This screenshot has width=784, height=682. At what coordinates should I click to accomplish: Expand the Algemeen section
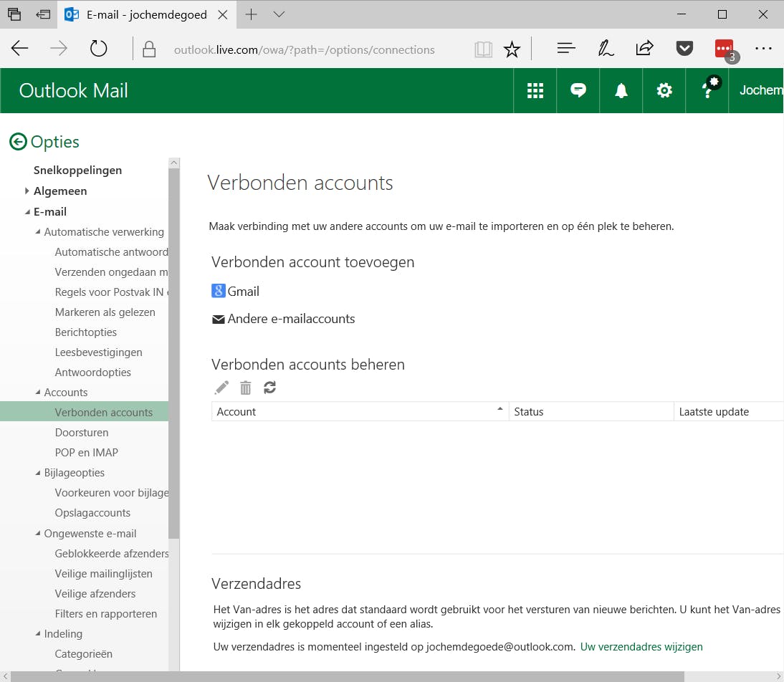[x=27, y=191]
